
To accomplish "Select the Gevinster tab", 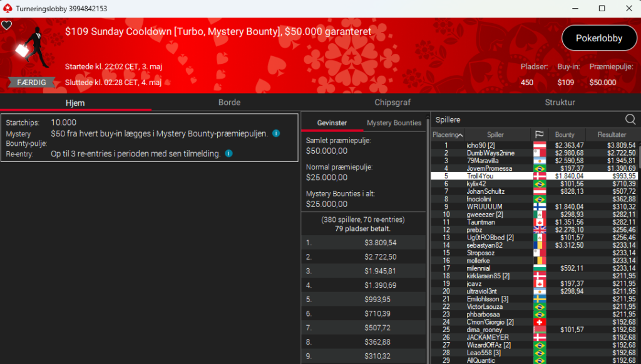I will 332,123.
